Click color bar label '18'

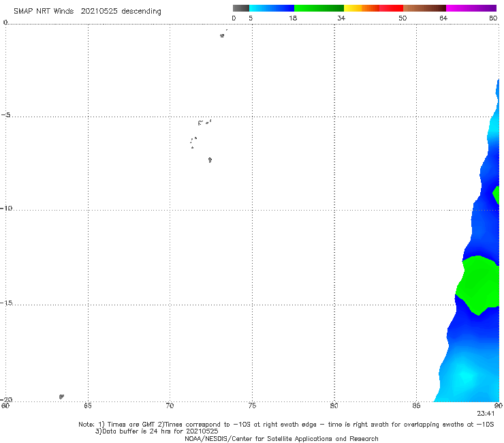pos(293,18)
